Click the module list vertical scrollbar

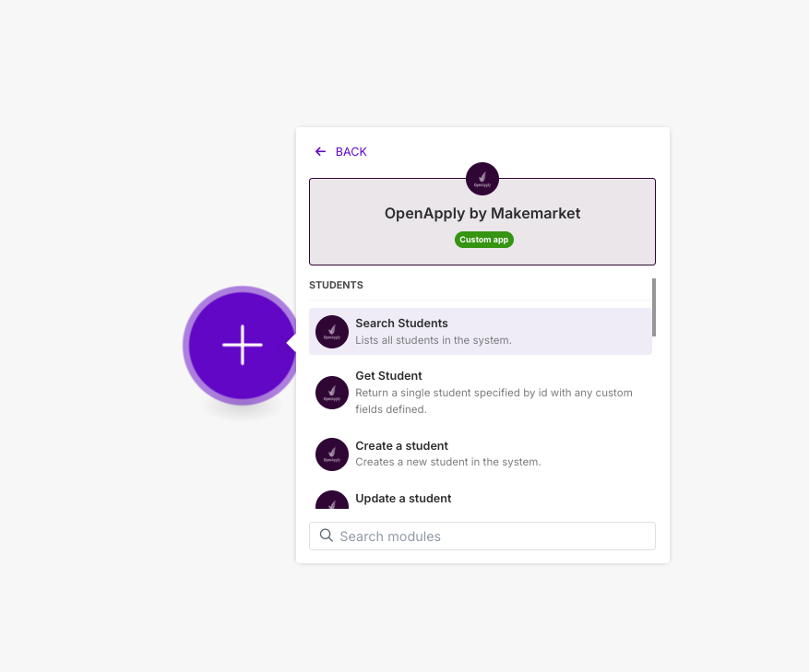pos(654,307)
